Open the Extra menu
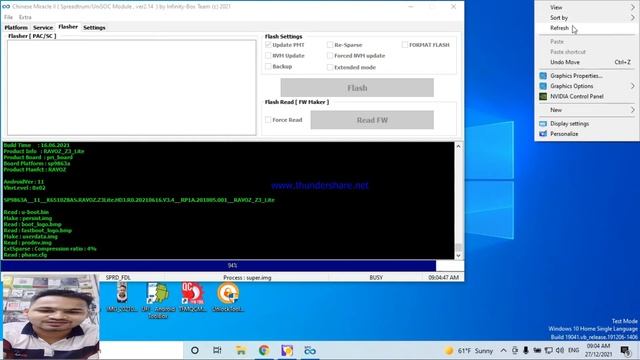 tap(25, 17)
